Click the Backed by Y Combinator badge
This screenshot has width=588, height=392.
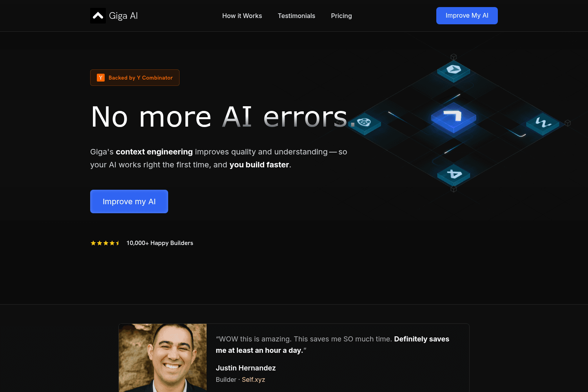135,78
